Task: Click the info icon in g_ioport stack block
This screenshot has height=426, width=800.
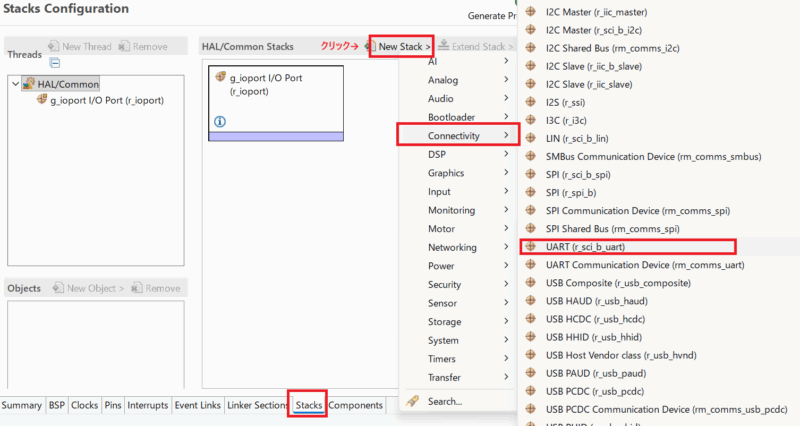Action: coord(220,121)
